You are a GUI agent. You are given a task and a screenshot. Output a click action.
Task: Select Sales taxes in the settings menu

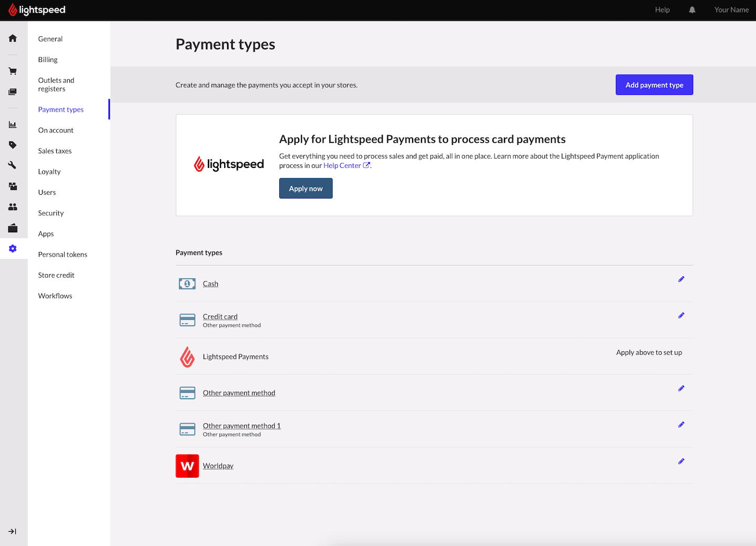pos(55,151)
